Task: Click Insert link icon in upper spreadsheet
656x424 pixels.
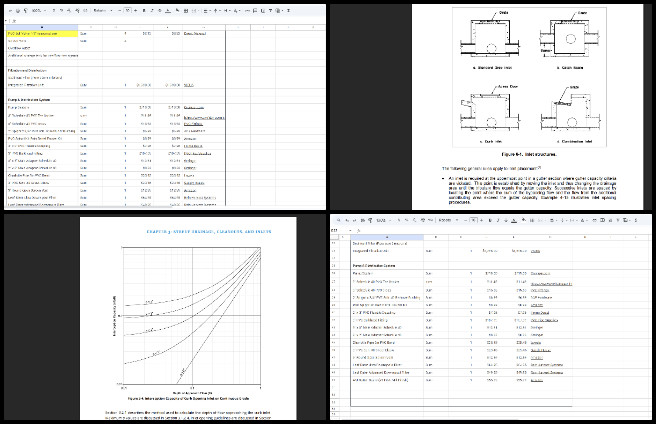Action: (x=247, y=10)
